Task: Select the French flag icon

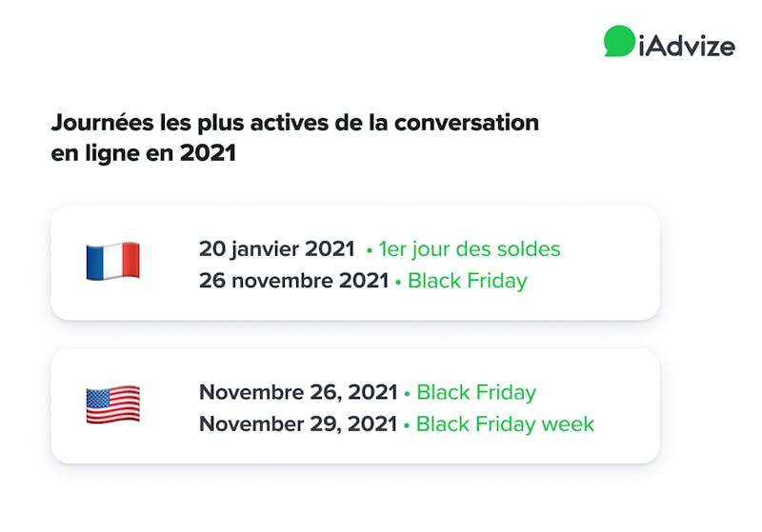Action: coord(112,261)
